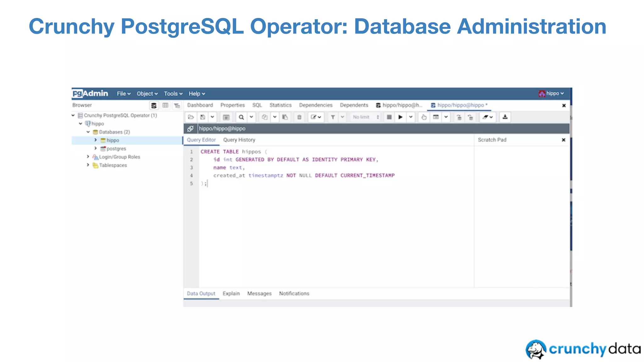Click the Commit transaction icon
Viewport: 644px width, 362px height.
tap(459, 117)
